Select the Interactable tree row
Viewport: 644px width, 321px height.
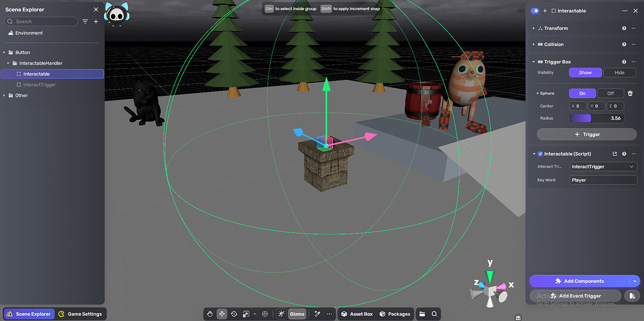pyautogui.click(x=52, y=74)
